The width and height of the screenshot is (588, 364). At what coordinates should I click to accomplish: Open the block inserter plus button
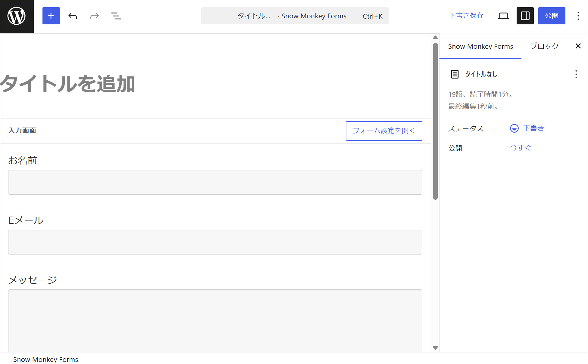tap(51, 16)
